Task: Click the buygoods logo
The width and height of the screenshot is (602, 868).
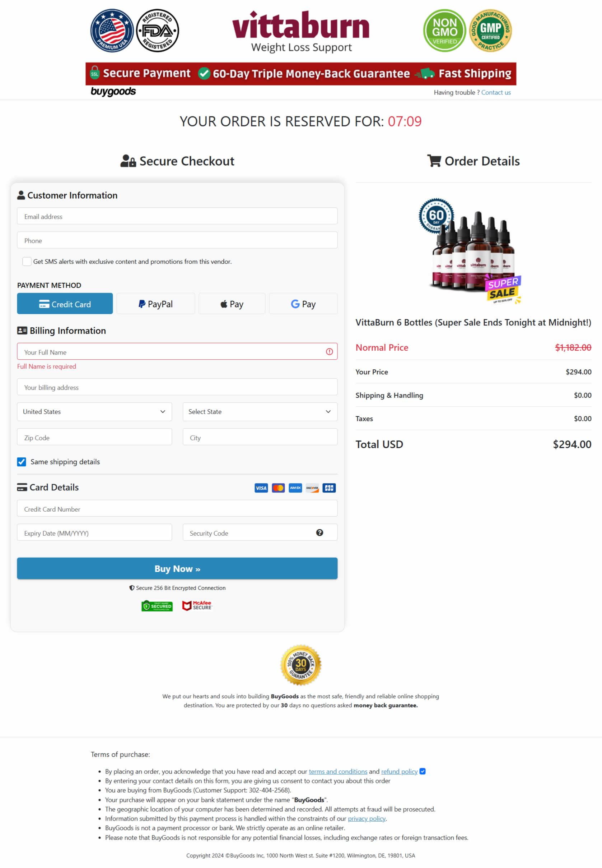Action: point(113,92)
